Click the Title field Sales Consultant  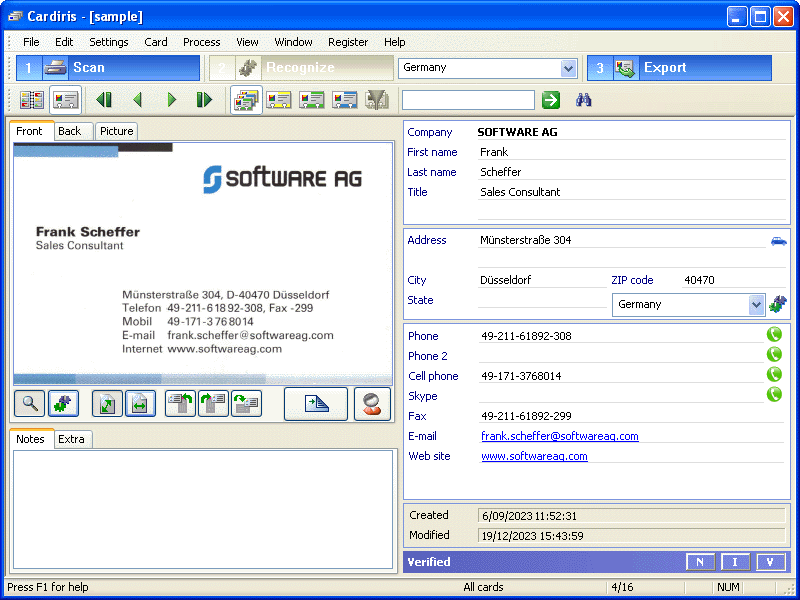pyautogui.click(x=631, y=192)
